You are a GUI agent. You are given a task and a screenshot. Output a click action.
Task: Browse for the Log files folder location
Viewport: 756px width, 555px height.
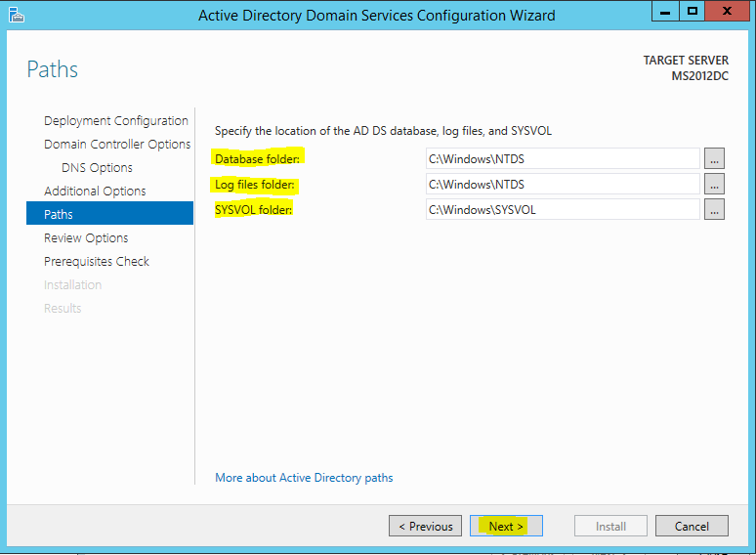(x=714, y=185)
